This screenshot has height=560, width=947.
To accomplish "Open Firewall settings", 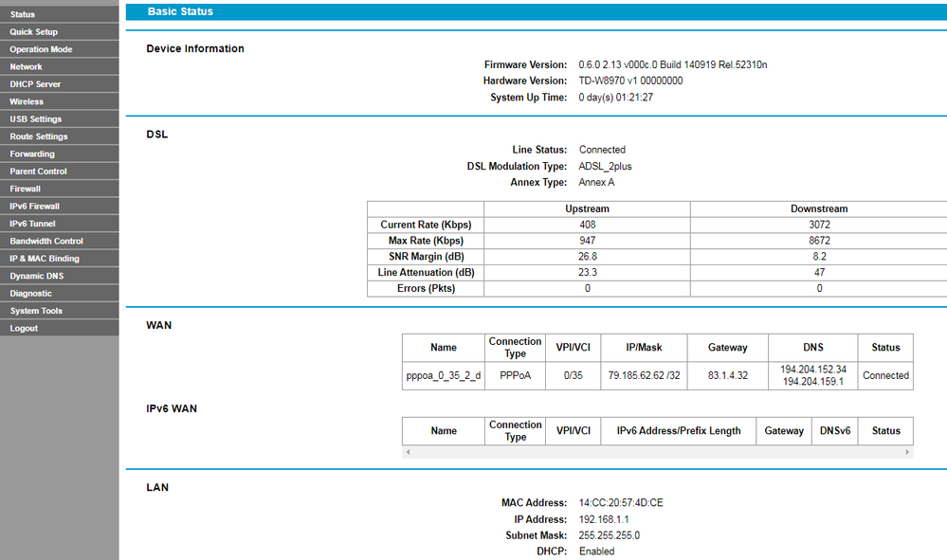I will [26, 189].
